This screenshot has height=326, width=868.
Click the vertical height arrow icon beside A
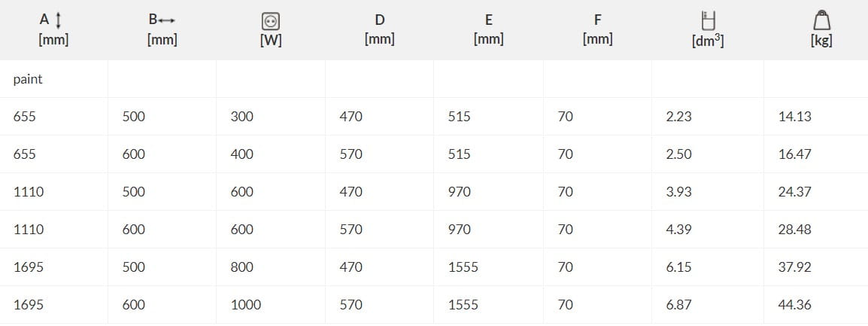coord(58,20)
